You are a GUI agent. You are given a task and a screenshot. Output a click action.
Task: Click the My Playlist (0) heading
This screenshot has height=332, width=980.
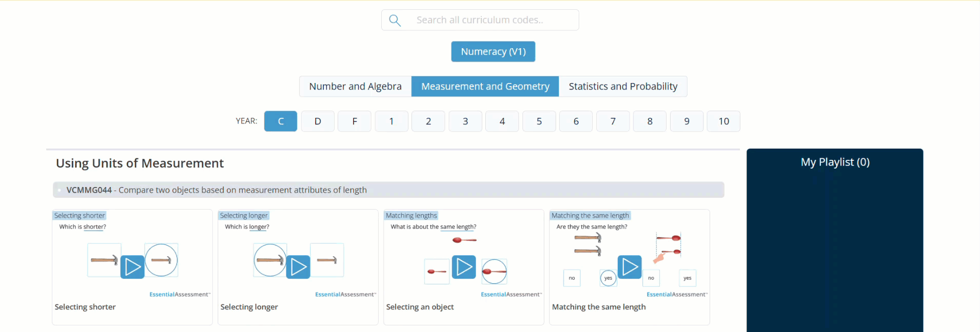coord(835,162)
